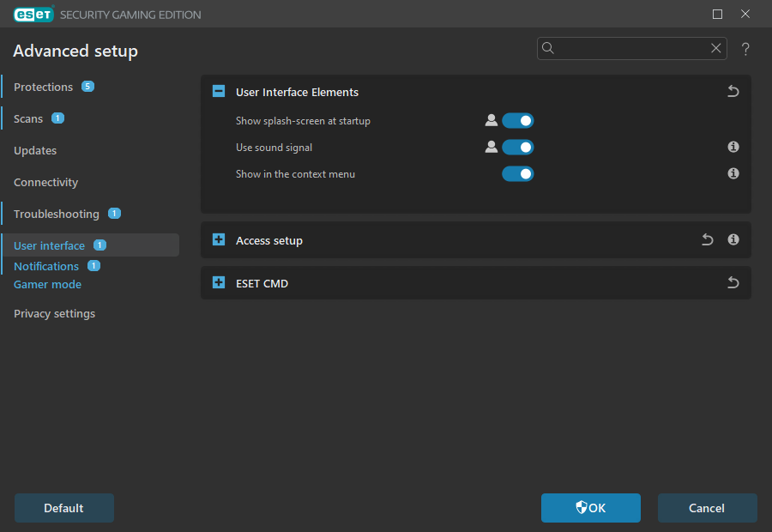The width and height of the screenshot is (772, 532).
Task: Show info for Use sound signal
Action: (x=733, y=147)
